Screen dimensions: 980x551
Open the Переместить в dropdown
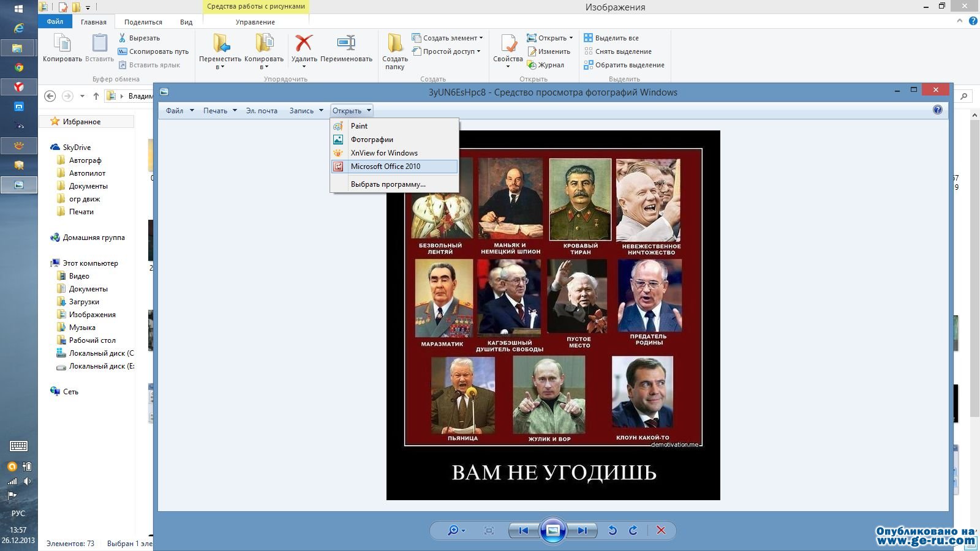[x=220, y=51]
